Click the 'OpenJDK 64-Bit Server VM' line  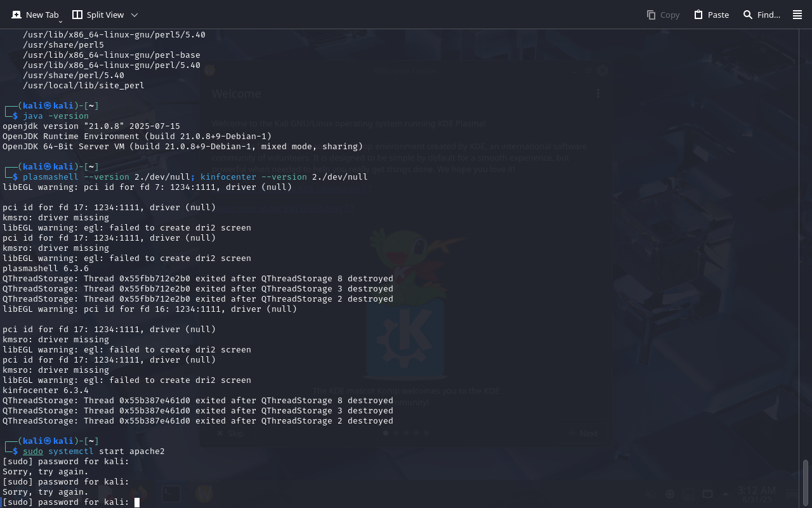pos(183,147)
